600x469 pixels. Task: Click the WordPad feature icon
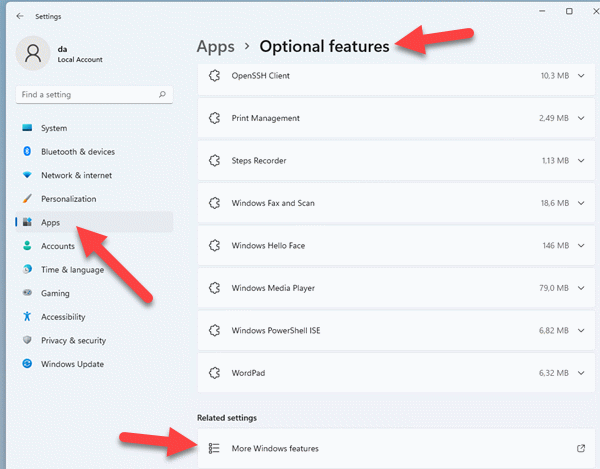tap(215, 373)
